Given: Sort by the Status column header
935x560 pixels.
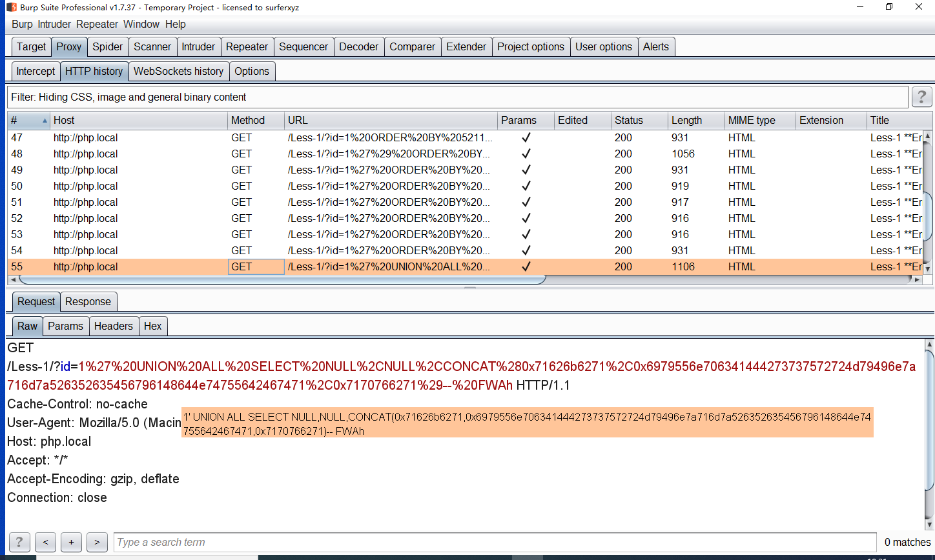Looking at the screenshot, I should [x=639, y=120].
